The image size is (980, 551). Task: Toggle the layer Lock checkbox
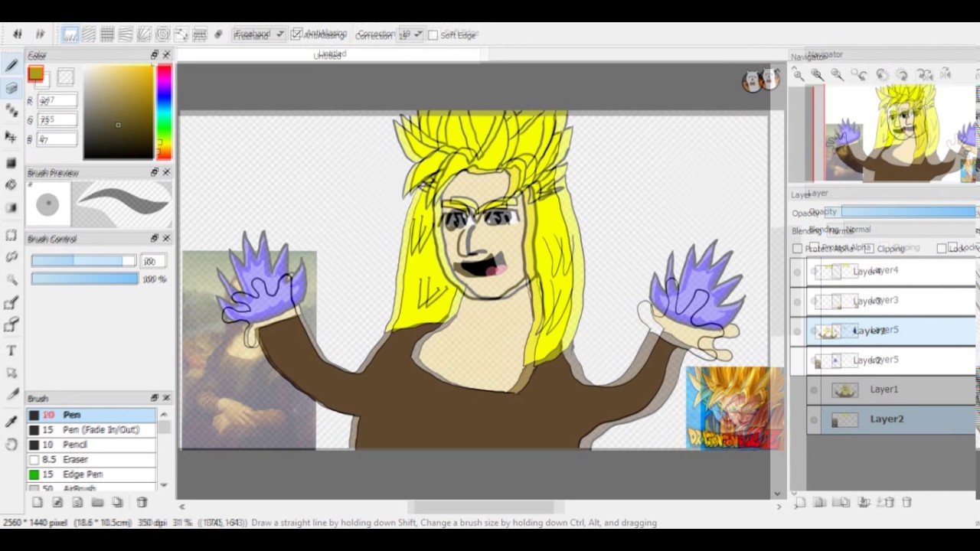(x=942, y=249)
